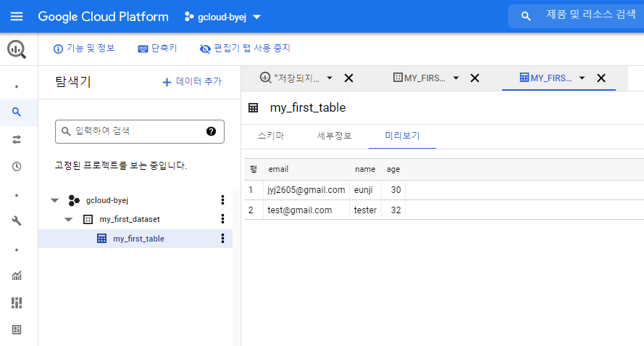This screenshot has width=644, height=346.
Task: Close the unsaved query tab
Action: [348, 78]
